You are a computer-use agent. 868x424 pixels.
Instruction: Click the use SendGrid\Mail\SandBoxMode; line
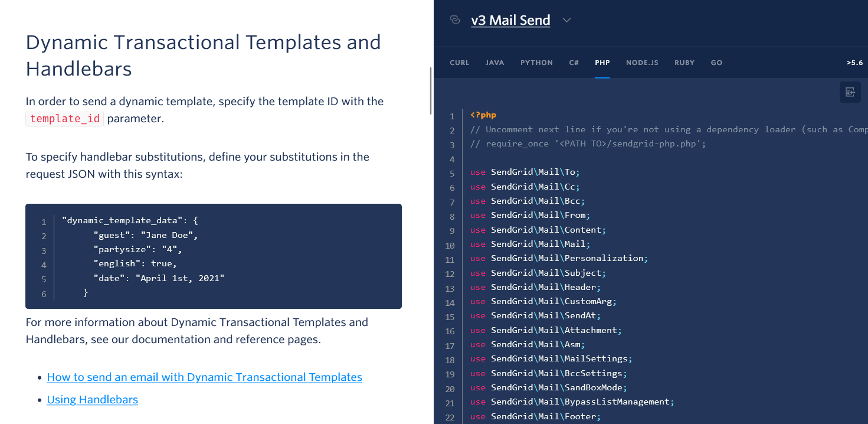point(549,387)
